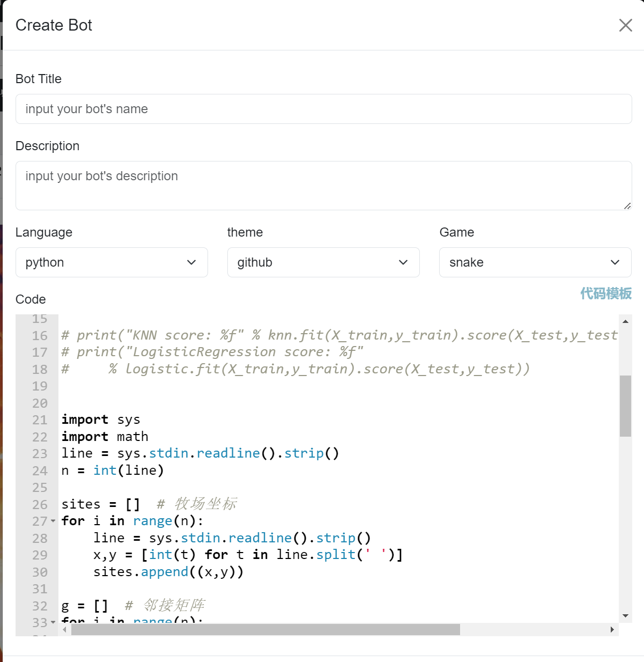The image size is (644, 662).
Task: Click the editor scroll down arrow
Action: point(625,616)
